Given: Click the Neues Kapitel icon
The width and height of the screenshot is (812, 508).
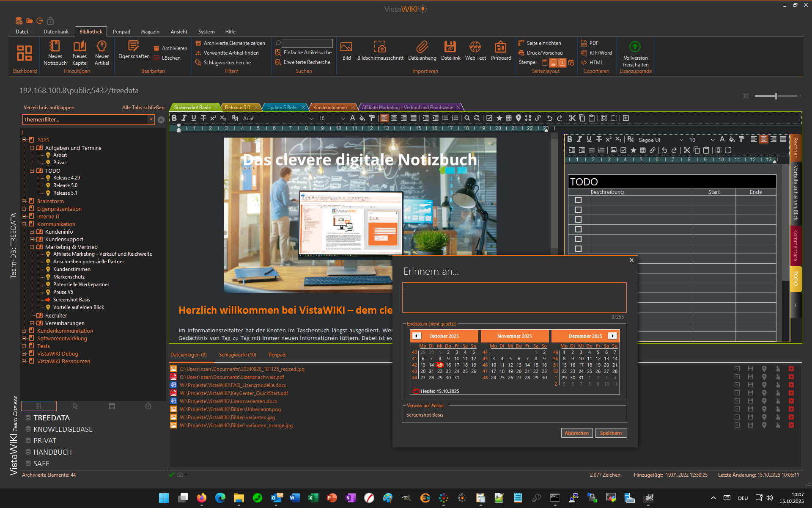Looking at the screenshot, I should coord(80,46).
